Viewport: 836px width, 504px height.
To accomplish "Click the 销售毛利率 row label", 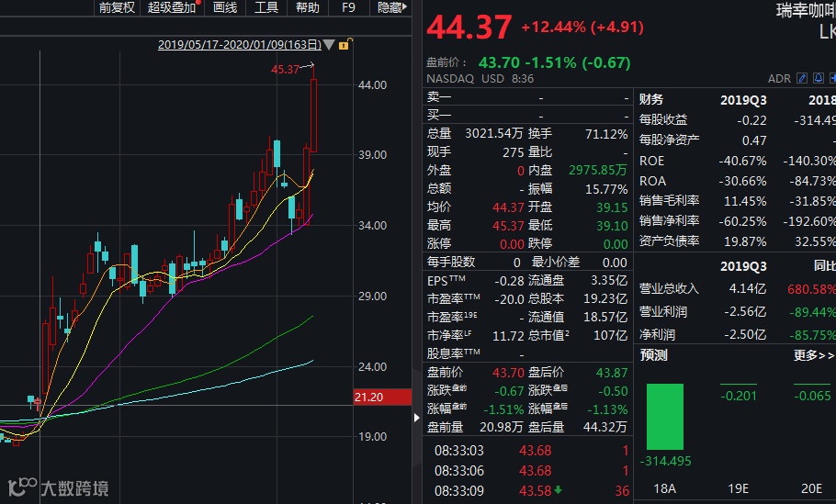I will pyautogui.click(x=669, y=201).
